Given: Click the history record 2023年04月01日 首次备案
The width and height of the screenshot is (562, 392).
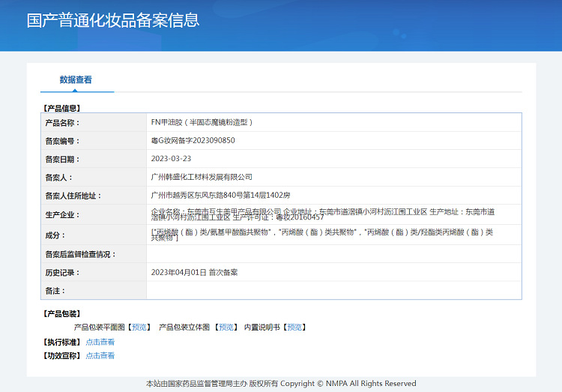Looking at the screenshot, I should click(194, 272).
